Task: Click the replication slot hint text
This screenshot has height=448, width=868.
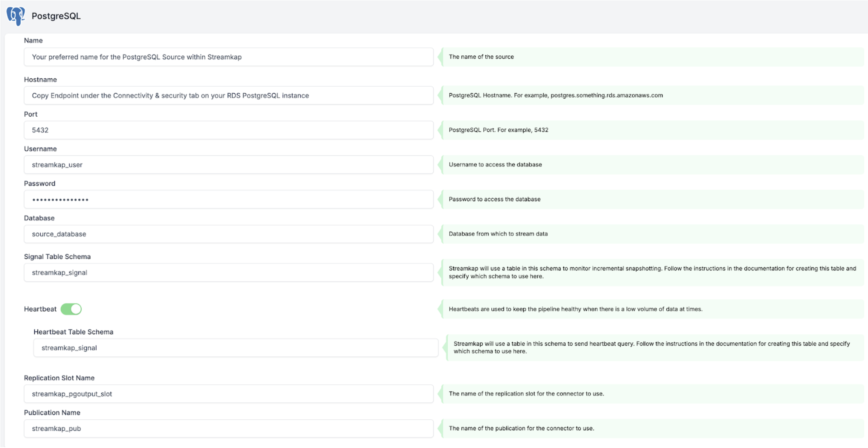Action: (x=526, y=394)
